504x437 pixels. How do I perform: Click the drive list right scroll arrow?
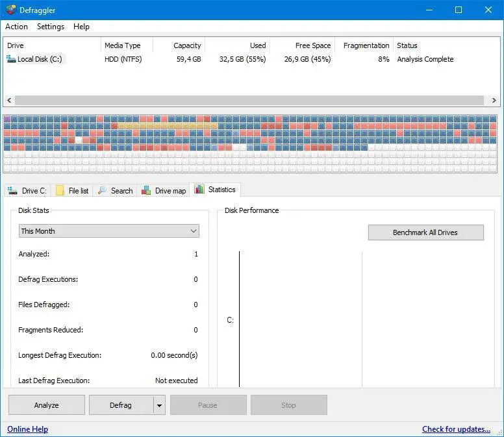tap(494, 100)
